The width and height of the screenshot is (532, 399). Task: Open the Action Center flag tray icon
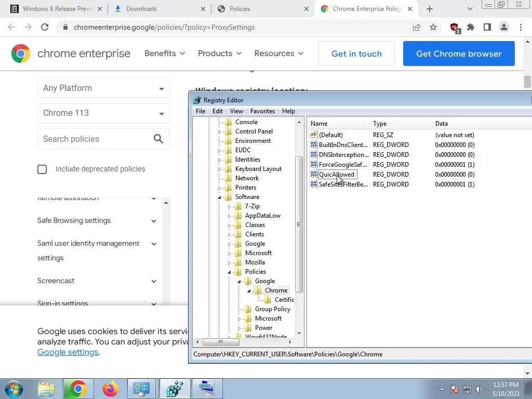pos(455,389)
